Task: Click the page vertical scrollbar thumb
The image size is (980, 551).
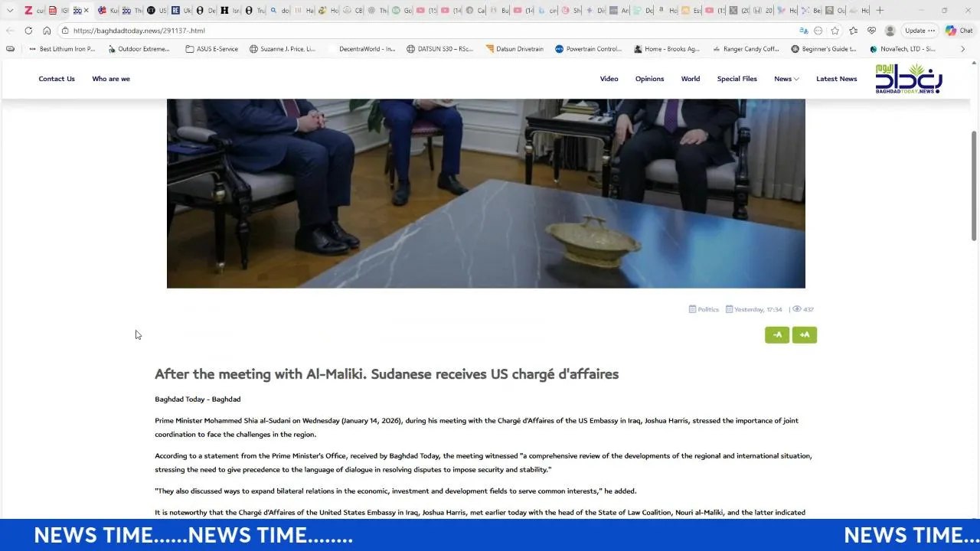Action: 974,186
